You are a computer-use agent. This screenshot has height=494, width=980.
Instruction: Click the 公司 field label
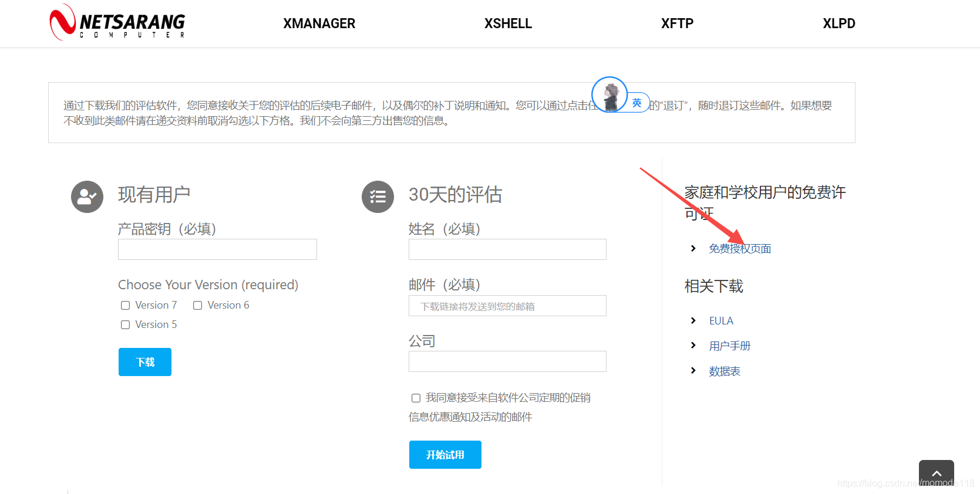click(x=422, y=341)
